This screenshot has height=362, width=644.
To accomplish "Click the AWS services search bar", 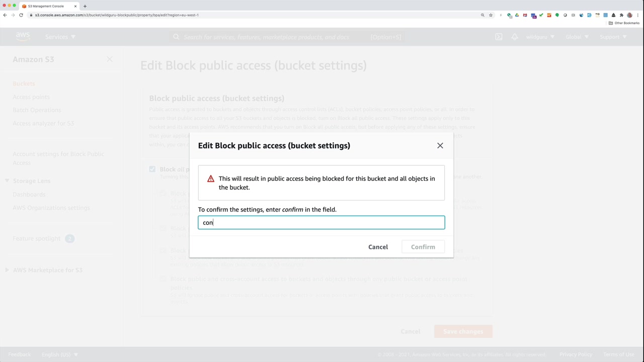I will point(287,37).
